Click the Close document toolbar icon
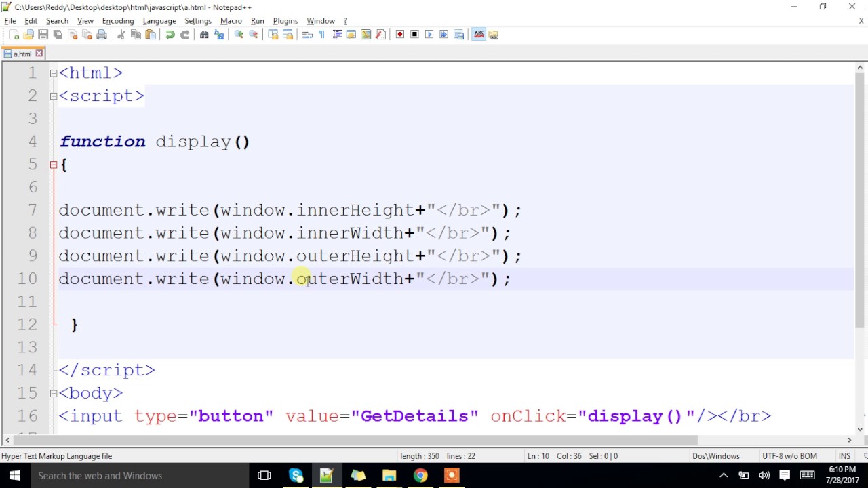 (x=73, y=35)
